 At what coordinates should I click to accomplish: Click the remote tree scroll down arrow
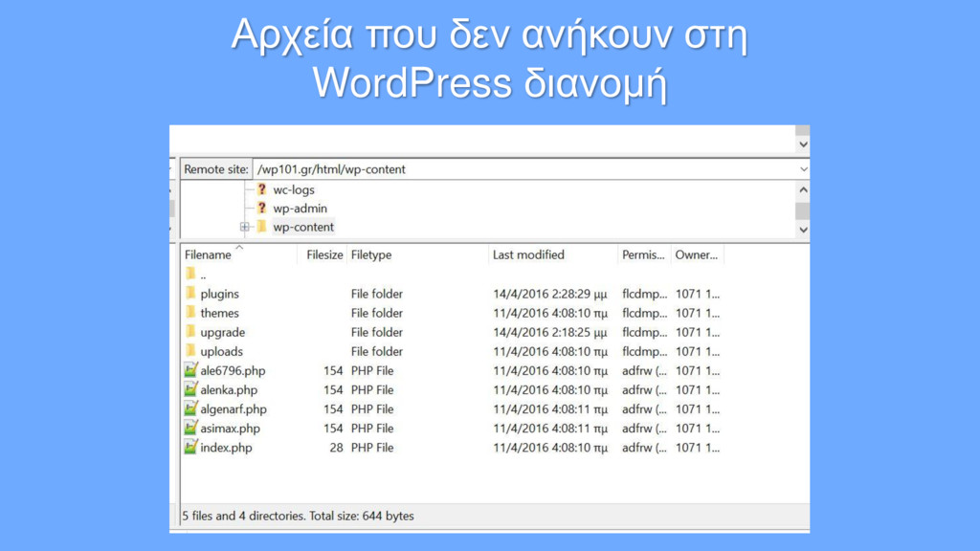pos(803,230)
